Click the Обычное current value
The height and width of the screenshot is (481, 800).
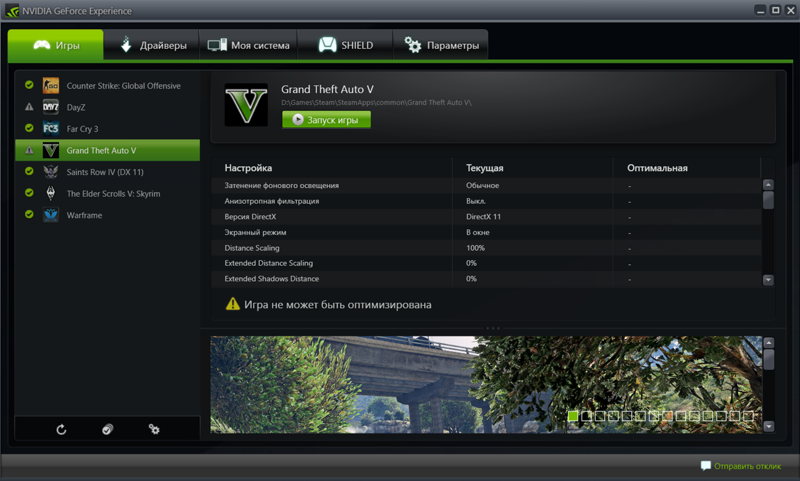482,185
